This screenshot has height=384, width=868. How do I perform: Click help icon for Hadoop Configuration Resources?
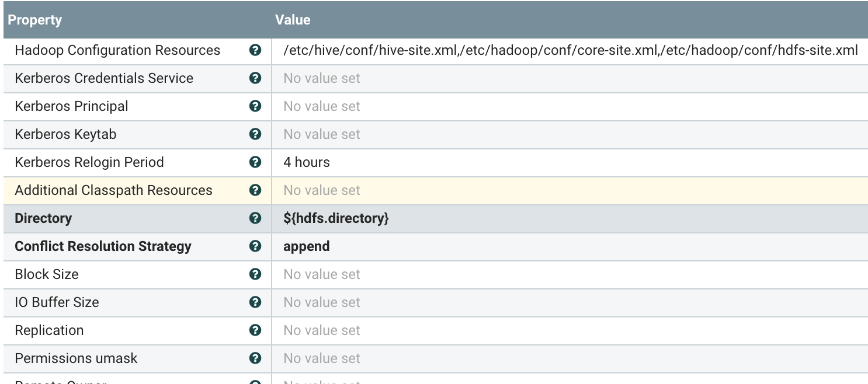255,50
